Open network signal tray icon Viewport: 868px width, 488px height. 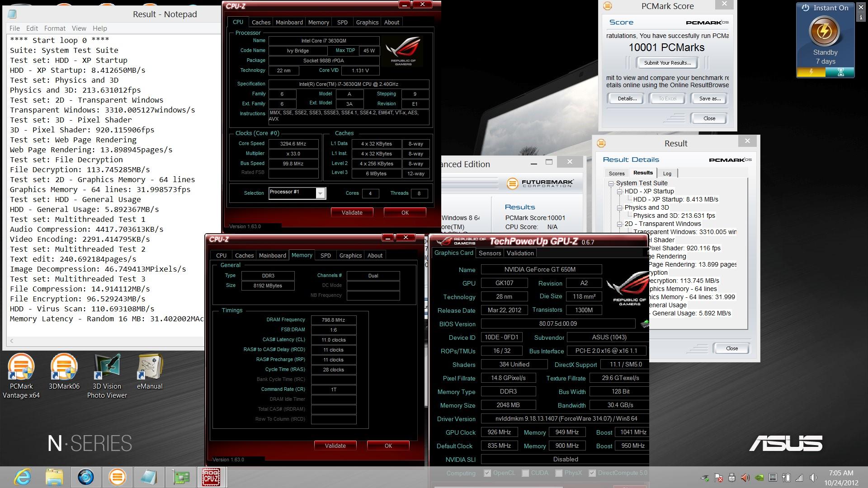(800, 478)
